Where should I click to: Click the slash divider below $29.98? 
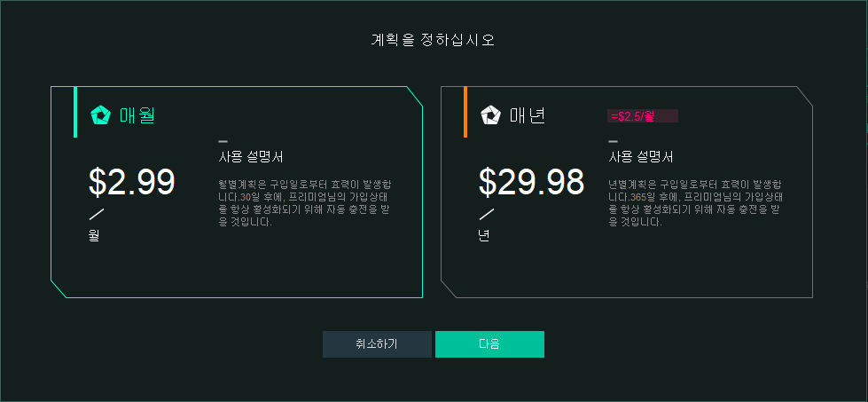click(486, 214)
